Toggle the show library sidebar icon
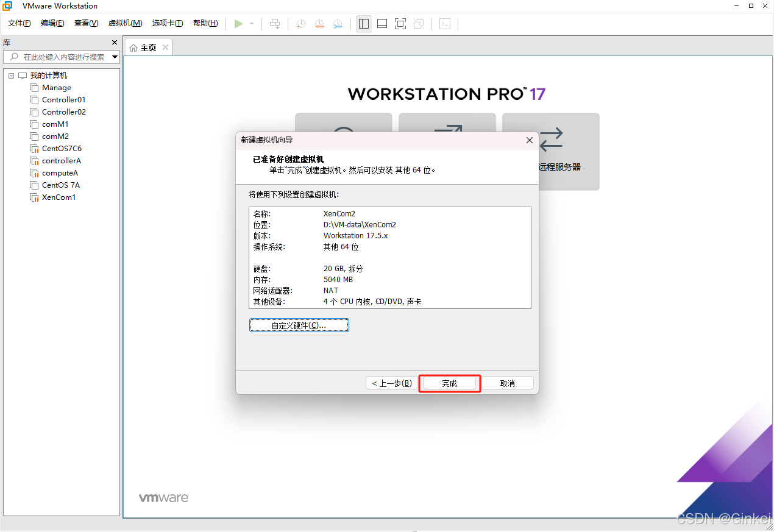This screenshot has width=774, height=532. click(x=364, y=24)
